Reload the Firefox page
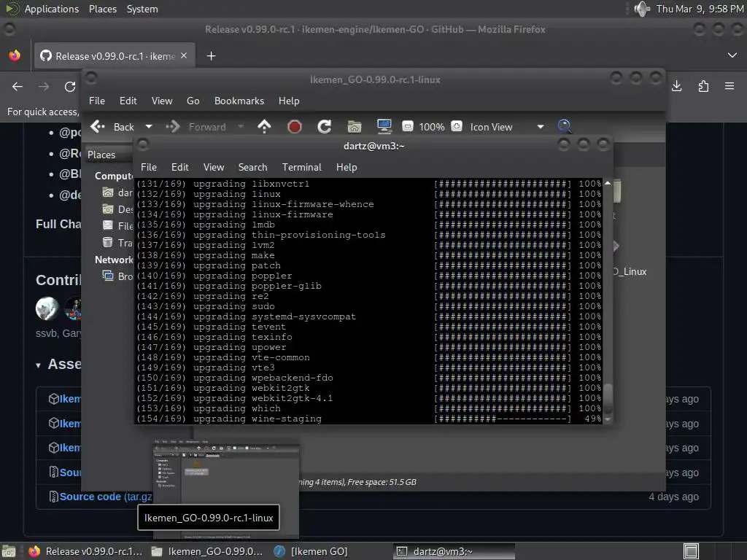The width and height of the screenshot is (747, 560). coord(70,86)
